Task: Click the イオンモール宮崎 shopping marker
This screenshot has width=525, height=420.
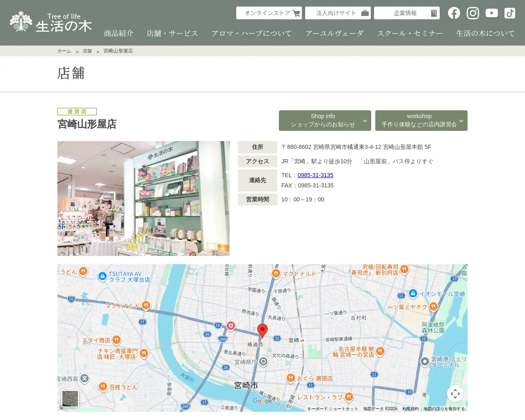Action: 413,294
